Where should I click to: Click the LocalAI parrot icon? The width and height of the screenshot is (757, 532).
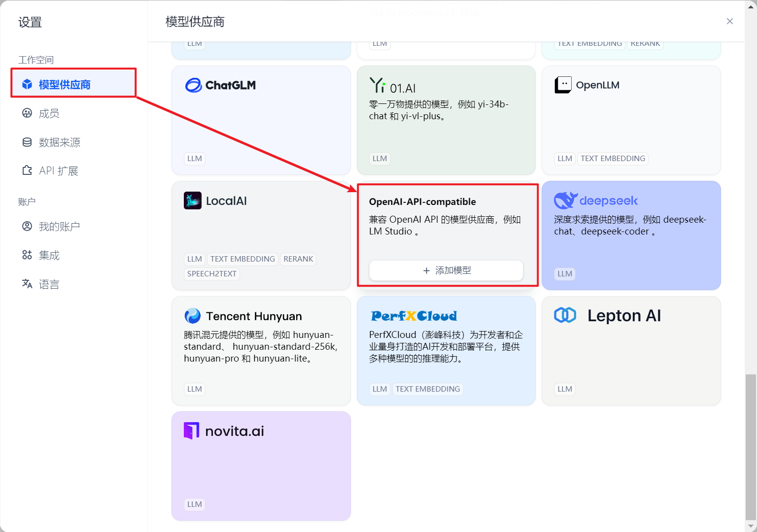(x=193, y=200)
